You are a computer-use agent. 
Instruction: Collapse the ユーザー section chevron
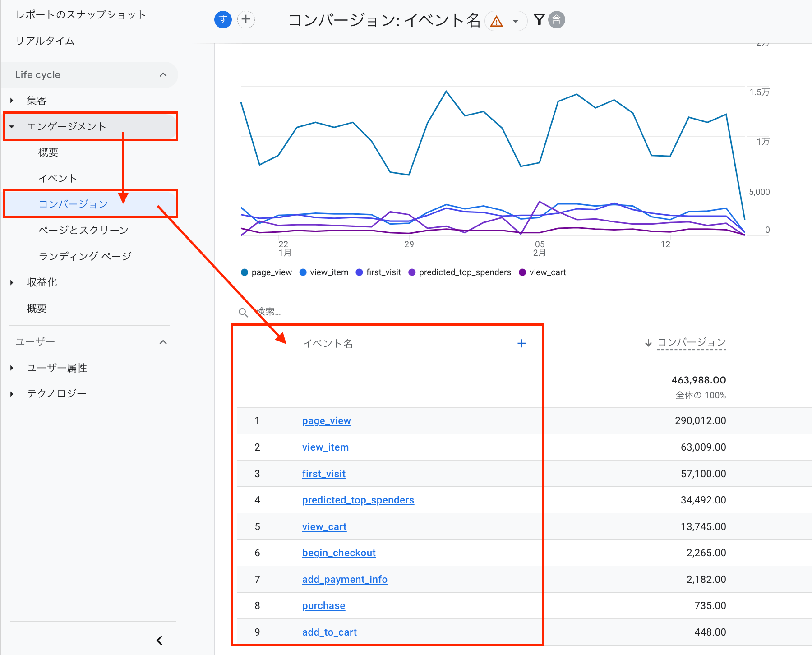[x=163, y=342]
